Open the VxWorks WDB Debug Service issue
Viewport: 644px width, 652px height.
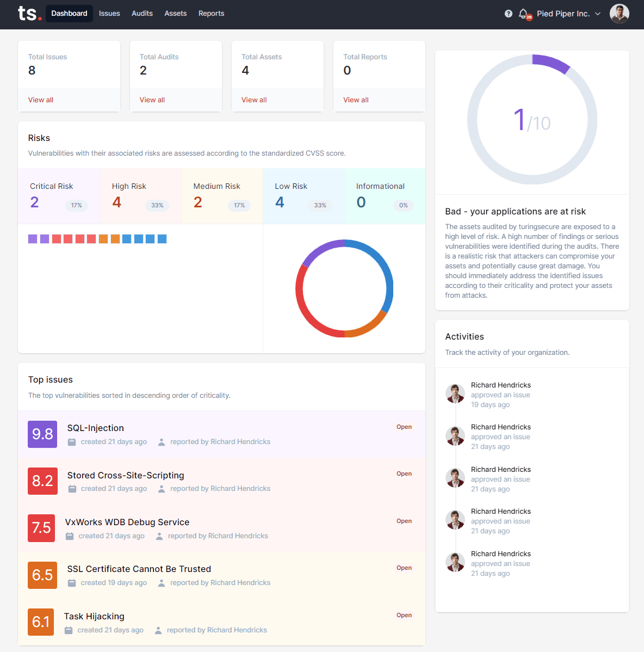pos(127,522)
